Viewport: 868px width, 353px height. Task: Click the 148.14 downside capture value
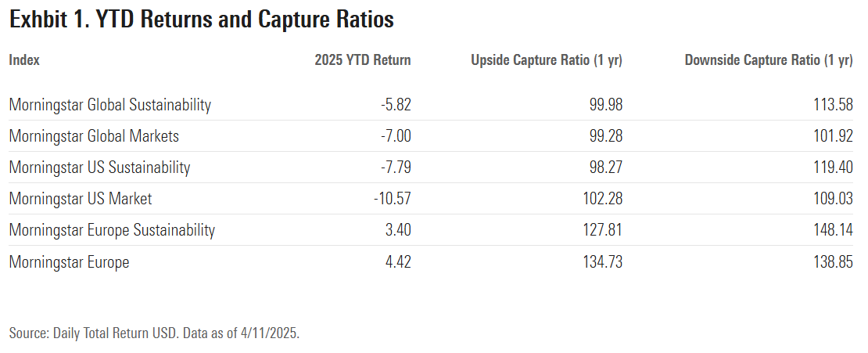click(x=830, y=230)
